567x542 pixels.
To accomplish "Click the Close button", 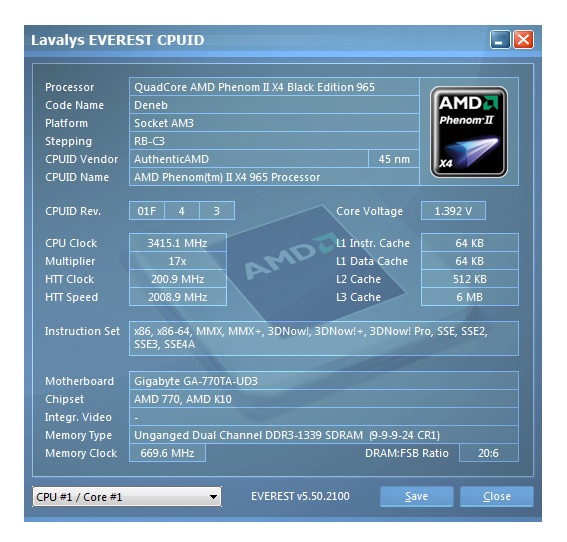I will pyautogui.click(x=497, y=496).
